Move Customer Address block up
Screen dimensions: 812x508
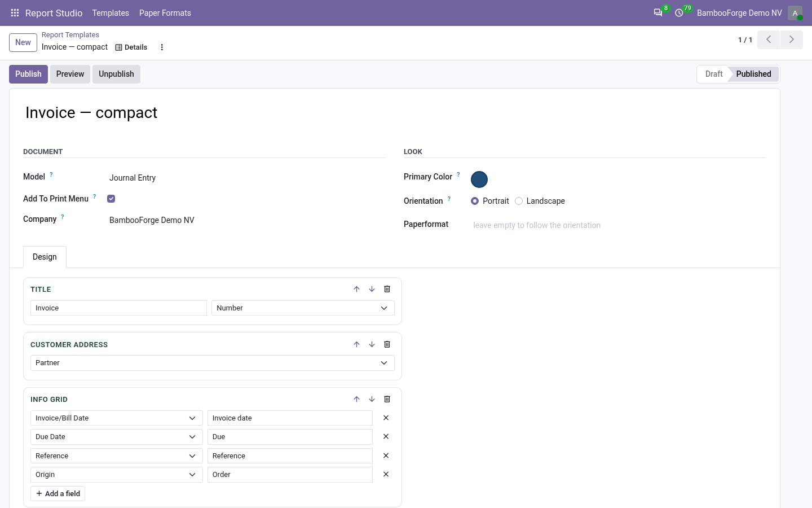coord(356,344)
